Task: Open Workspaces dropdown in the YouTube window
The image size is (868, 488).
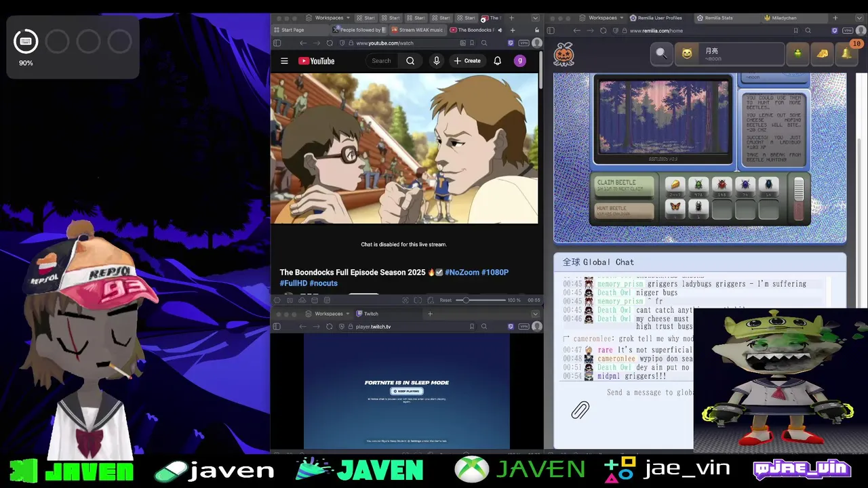Action: tap(328, 18)
